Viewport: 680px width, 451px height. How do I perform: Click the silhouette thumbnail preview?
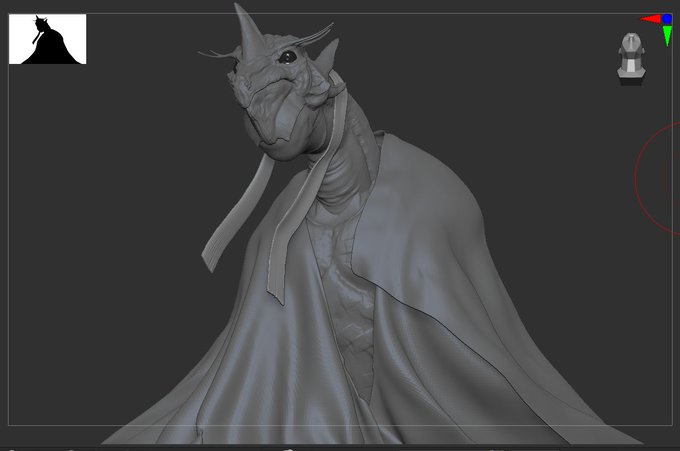tap(48, 39)
